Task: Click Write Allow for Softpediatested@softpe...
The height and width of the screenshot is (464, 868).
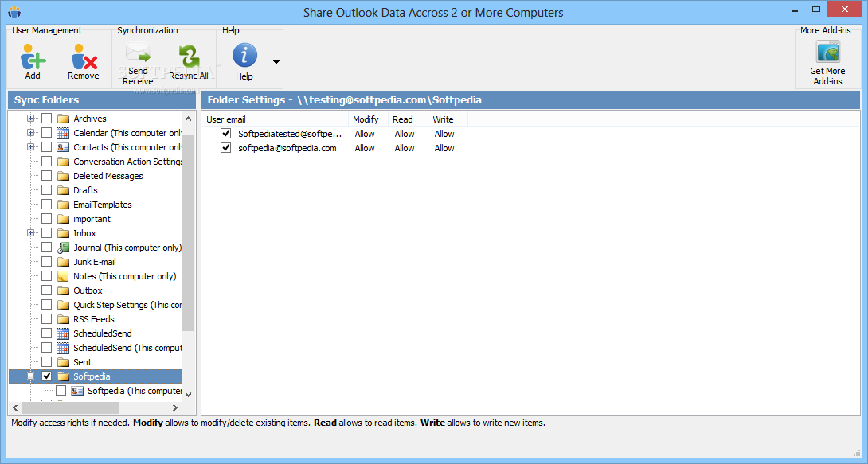Action: click(x=444, y=134)
